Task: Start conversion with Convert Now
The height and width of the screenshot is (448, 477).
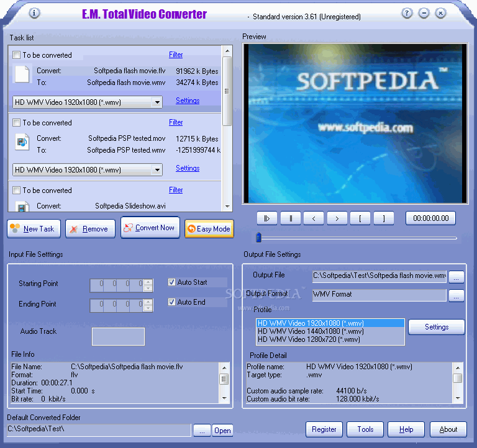Action: click(150, 227)
